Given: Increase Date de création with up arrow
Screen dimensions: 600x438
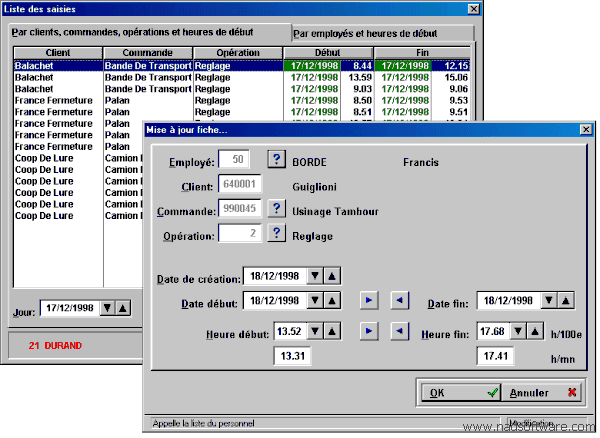Looking at the screenshot, I should tap(332, 276).
